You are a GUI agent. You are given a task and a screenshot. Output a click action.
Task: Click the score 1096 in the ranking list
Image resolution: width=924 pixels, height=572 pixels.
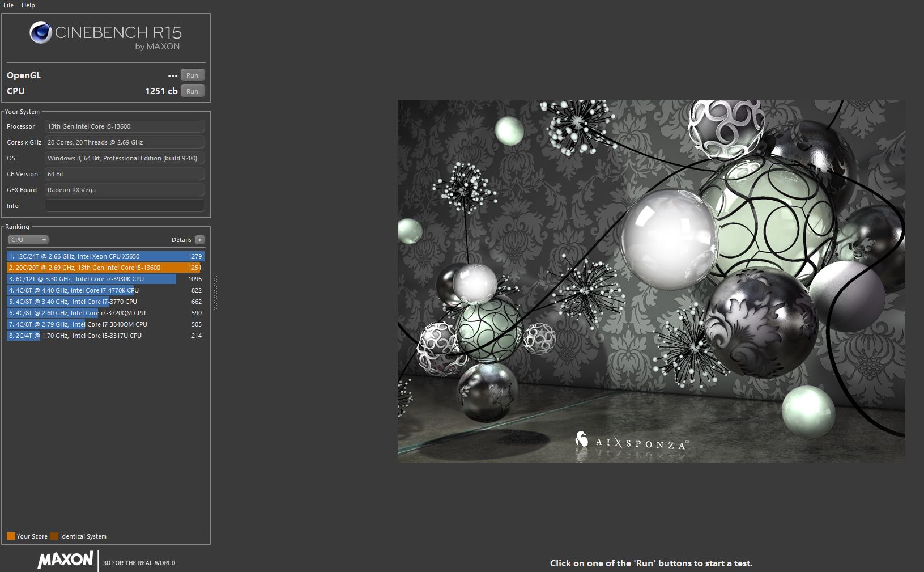point(195,279)
